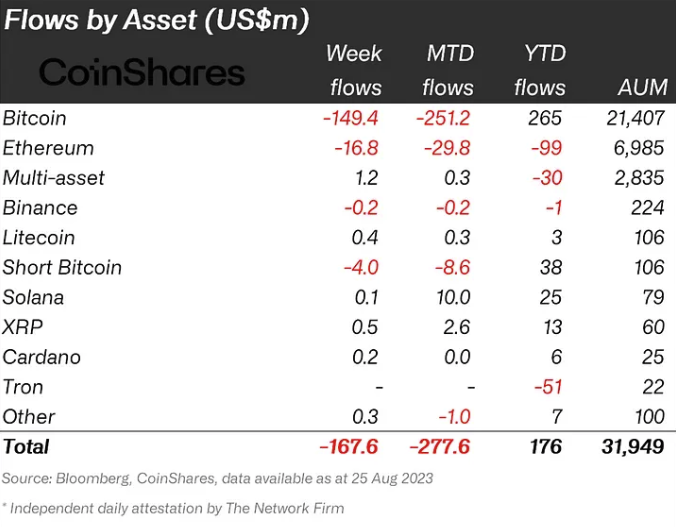This screenshot has width=676, height=527.
Task: Select the Multi-asset row label
Action: point(53,178)
